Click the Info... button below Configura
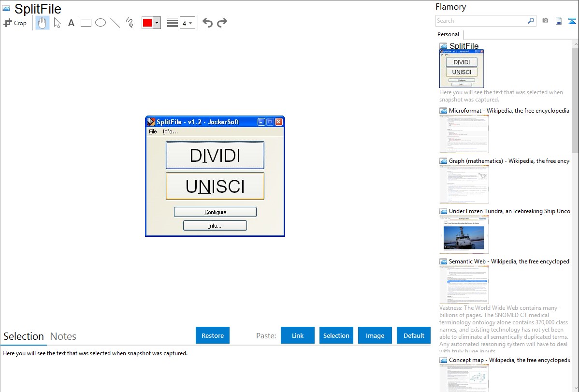 point(215,226)
